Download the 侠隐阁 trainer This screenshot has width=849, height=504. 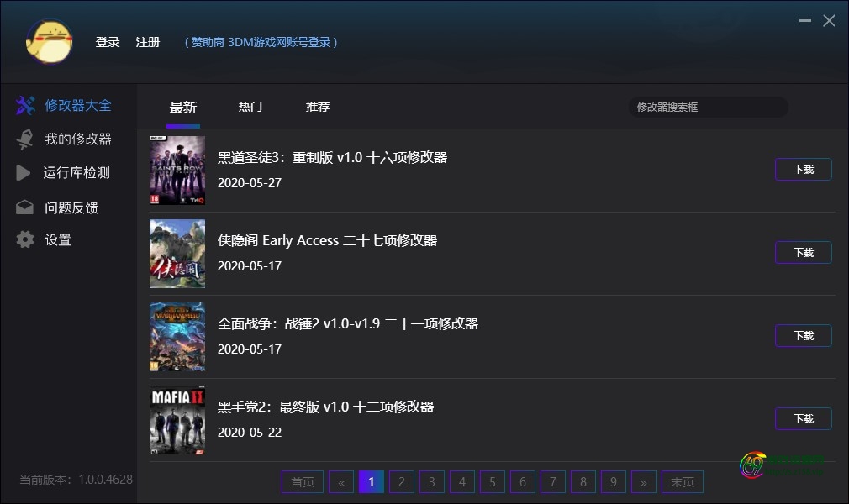[x=802, y=252]
